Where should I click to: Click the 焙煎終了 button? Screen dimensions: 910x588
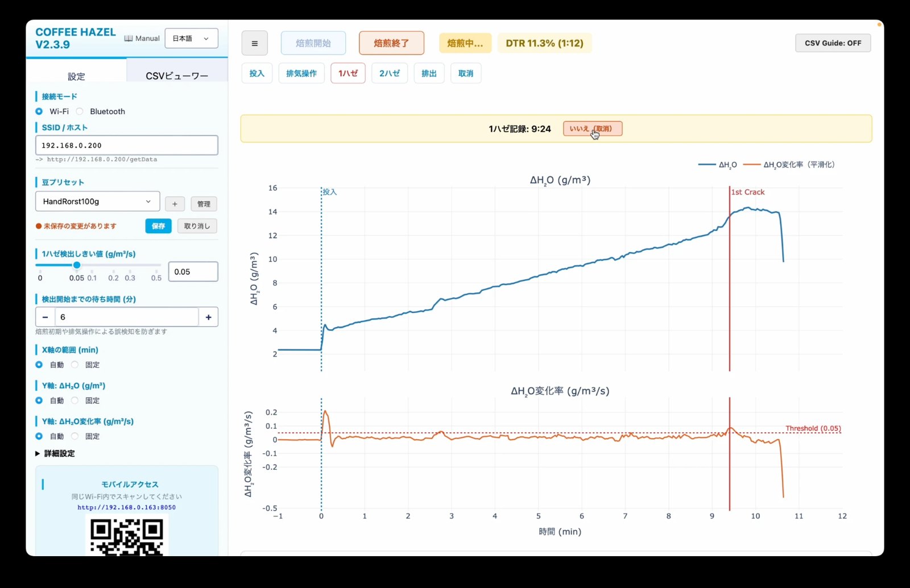click(391, 43)
